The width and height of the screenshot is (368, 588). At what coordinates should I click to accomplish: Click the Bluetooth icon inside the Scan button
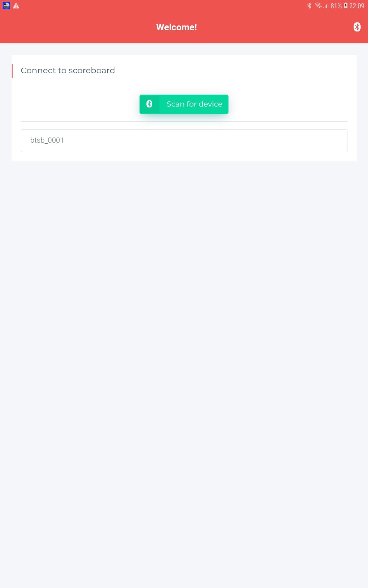coord(149,104)
